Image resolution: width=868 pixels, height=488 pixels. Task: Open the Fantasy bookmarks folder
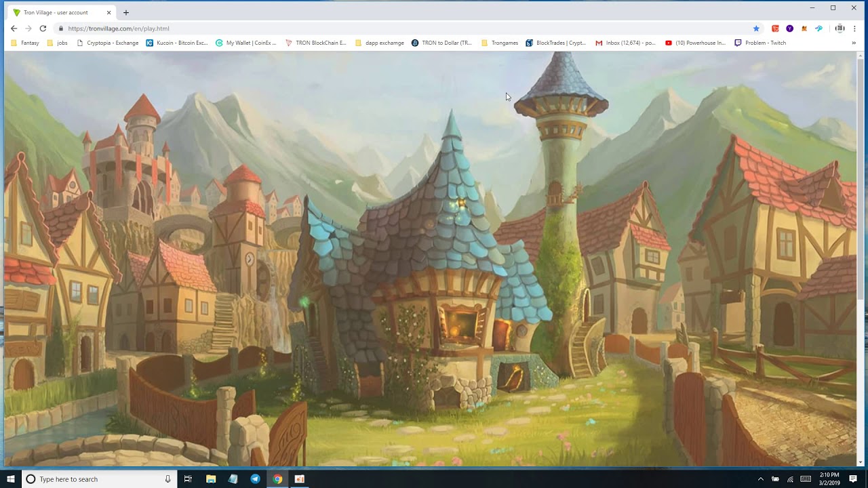tap(25, 43)
